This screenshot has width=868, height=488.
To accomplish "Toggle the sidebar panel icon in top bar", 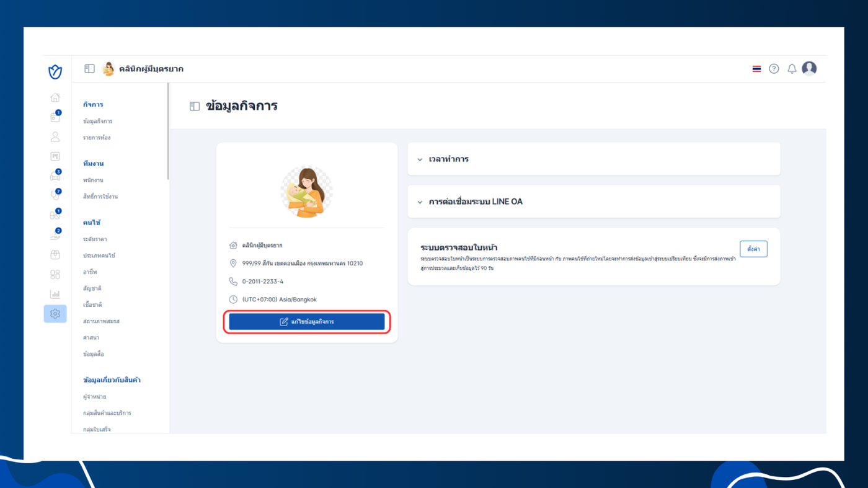I will tap(89, 69).
